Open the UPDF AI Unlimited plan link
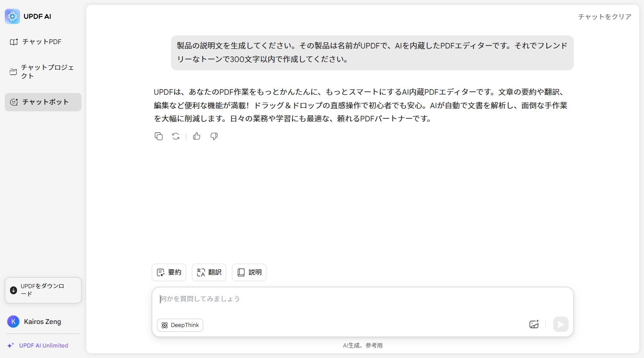This screenshot has height=358, width=644. [x=37, y=345]
